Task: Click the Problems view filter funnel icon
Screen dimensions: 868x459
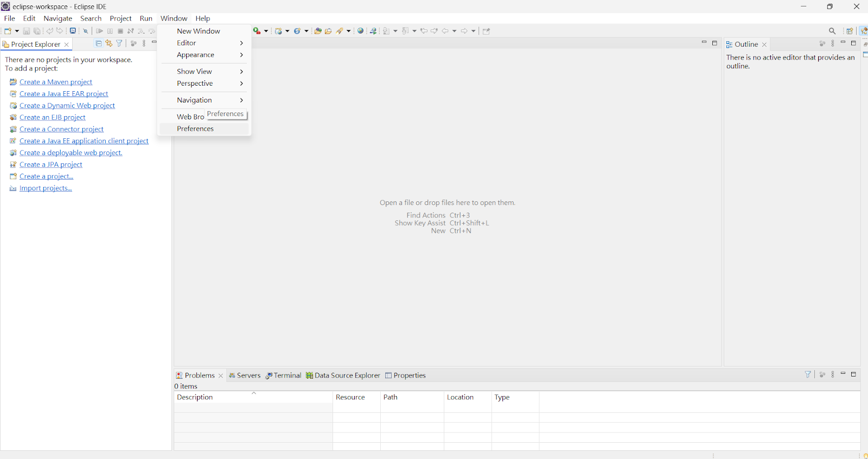Action: (808, 374)
